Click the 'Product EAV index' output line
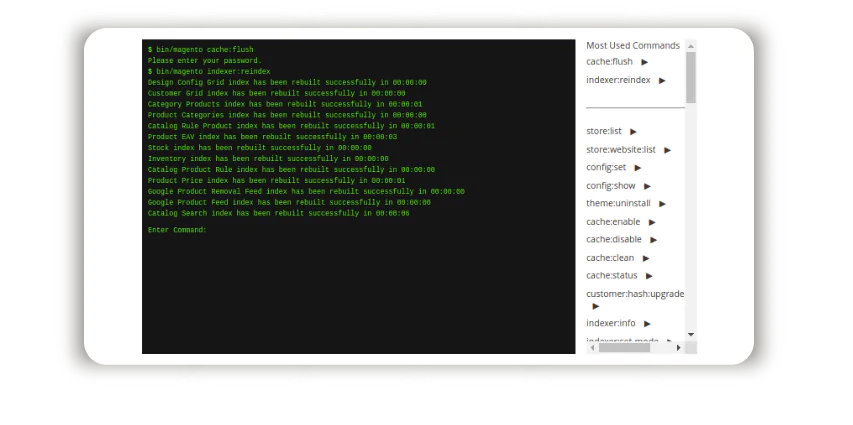The image size is (853, 425). 272,137
